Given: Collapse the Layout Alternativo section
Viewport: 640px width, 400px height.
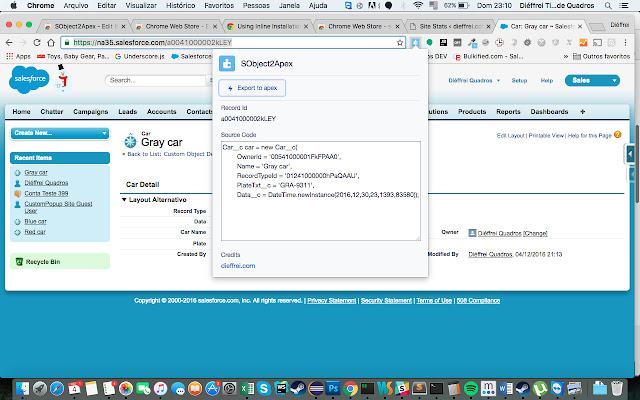Looking at the screenshot, I should pos(124,200).
